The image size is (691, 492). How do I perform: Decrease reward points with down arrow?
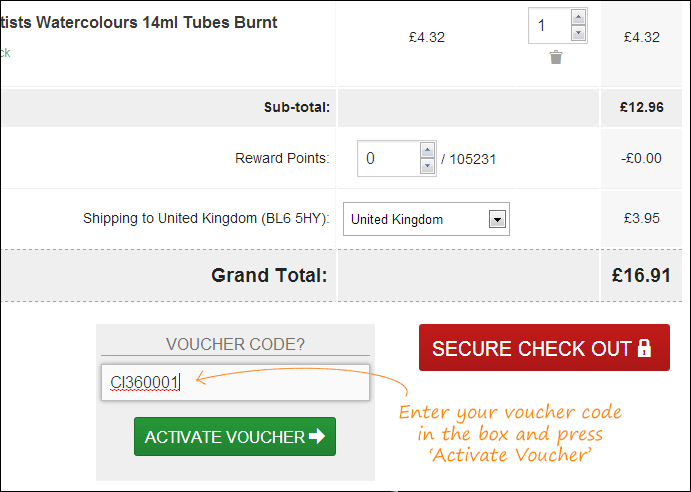(x=427, y=166)
